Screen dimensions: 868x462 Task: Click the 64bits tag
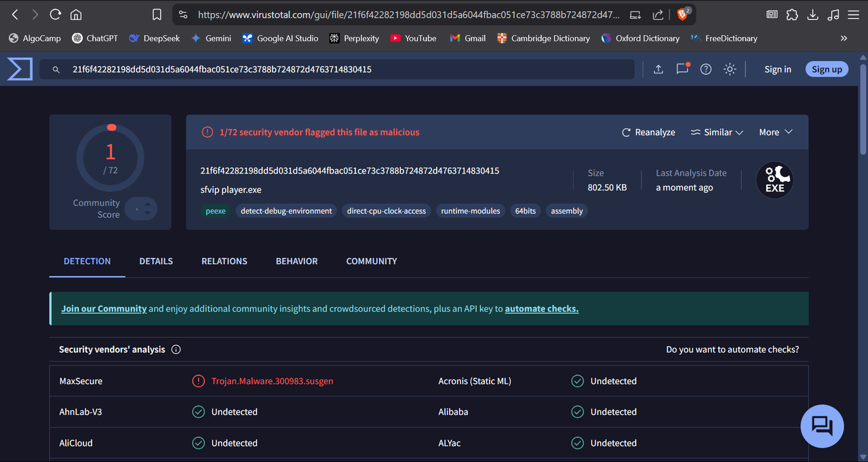(526, 211)
